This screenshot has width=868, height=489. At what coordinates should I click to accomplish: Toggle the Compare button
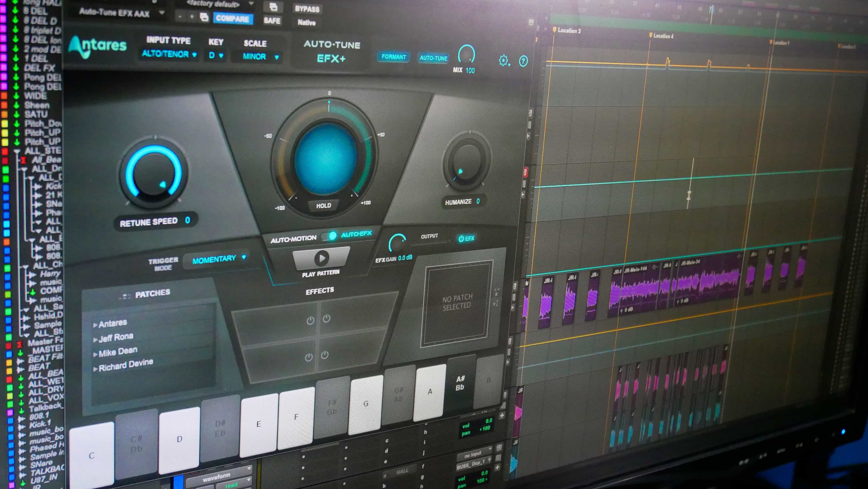232,18
